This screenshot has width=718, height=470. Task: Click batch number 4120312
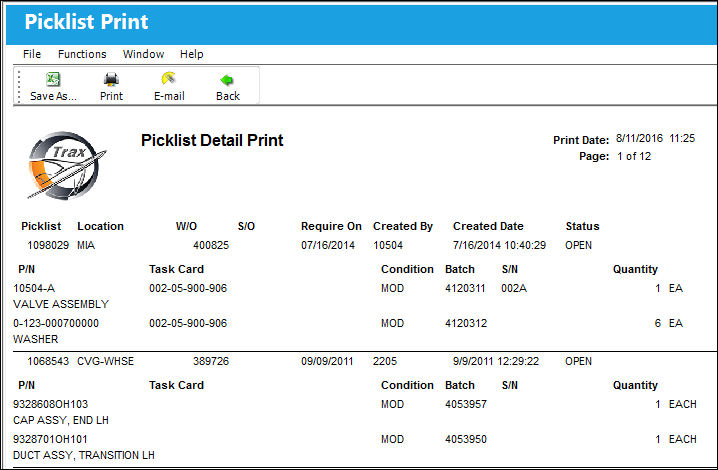click(x=466, y=323)
